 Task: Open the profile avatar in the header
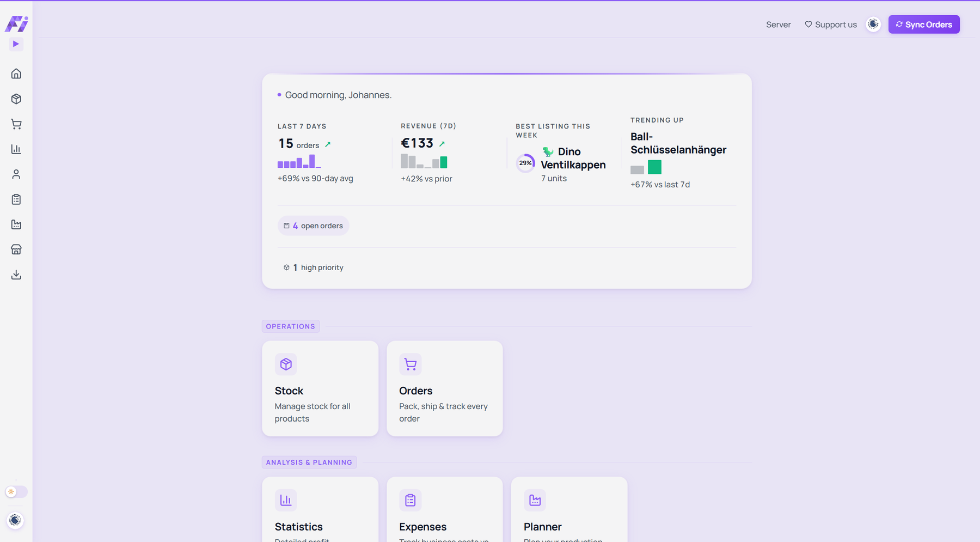873,25
